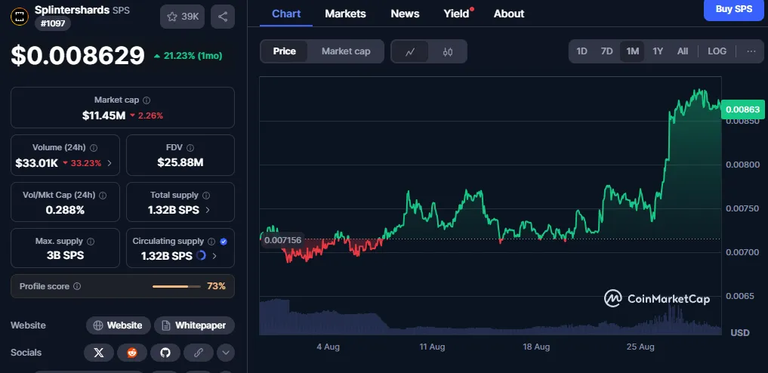
Task: Click the info icon beside Market cap
Action: tap(146, 100)
